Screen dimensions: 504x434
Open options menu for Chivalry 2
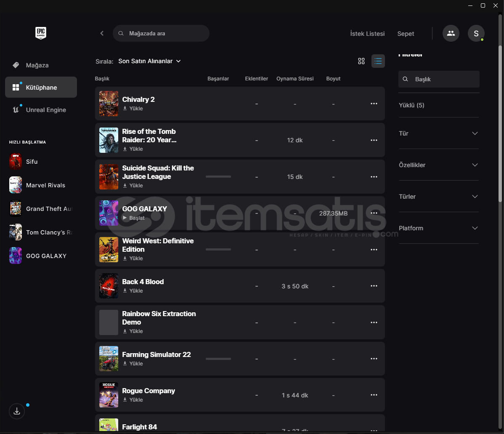click(x=374, y=104)
